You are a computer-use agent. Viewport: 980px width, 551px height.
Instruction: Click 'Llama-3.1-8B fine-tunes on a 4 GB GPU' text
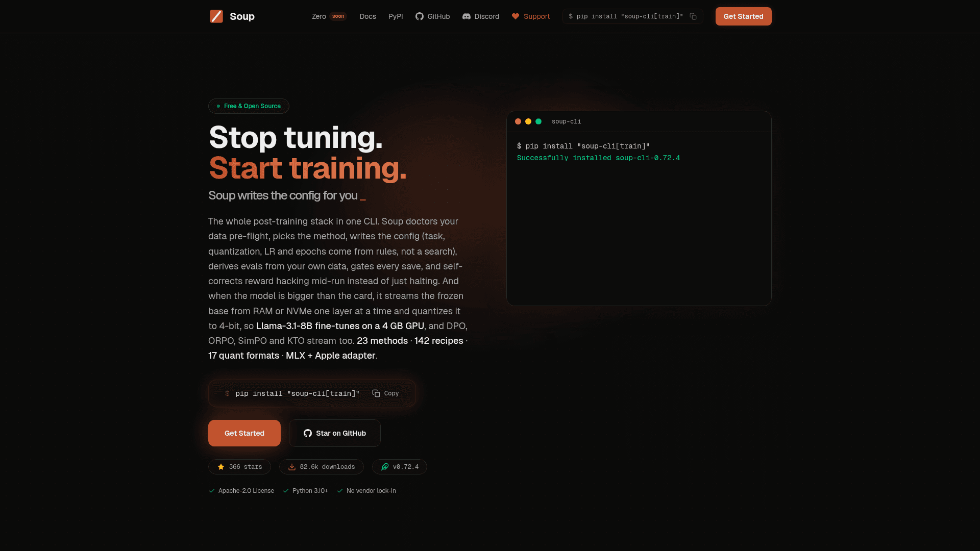(340, 326)
